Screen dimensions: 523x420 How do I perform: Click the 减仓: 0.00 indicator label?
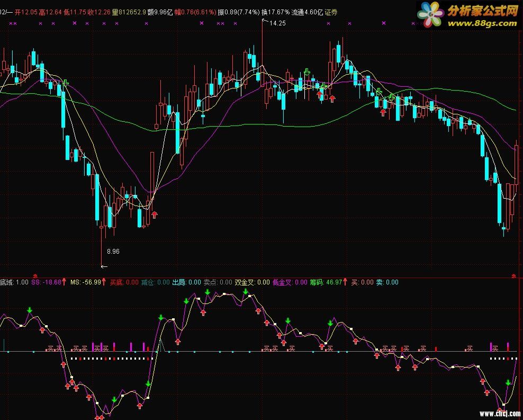pyautogui.click(x=156, y=282)
